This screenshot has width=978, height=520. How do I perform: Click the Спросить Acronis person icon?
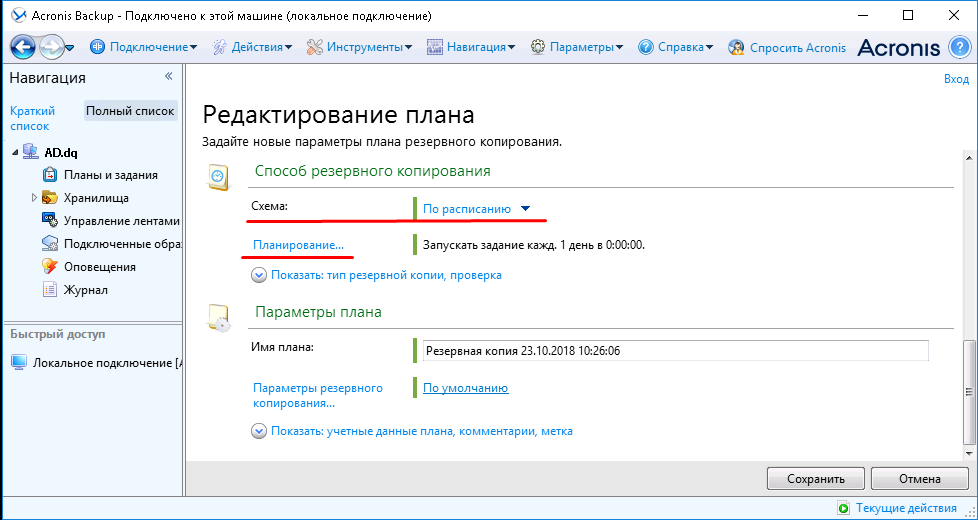tap(737, 47)
